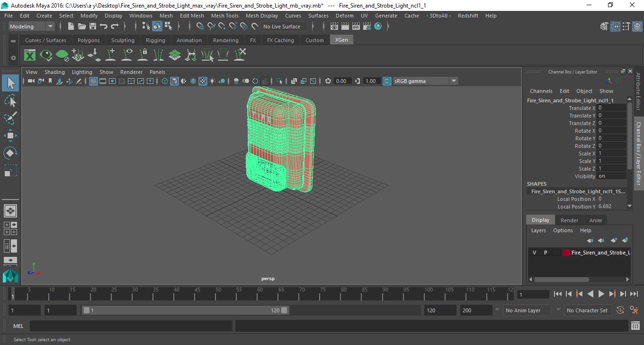Select by component type icon

[x=168, y=27]
